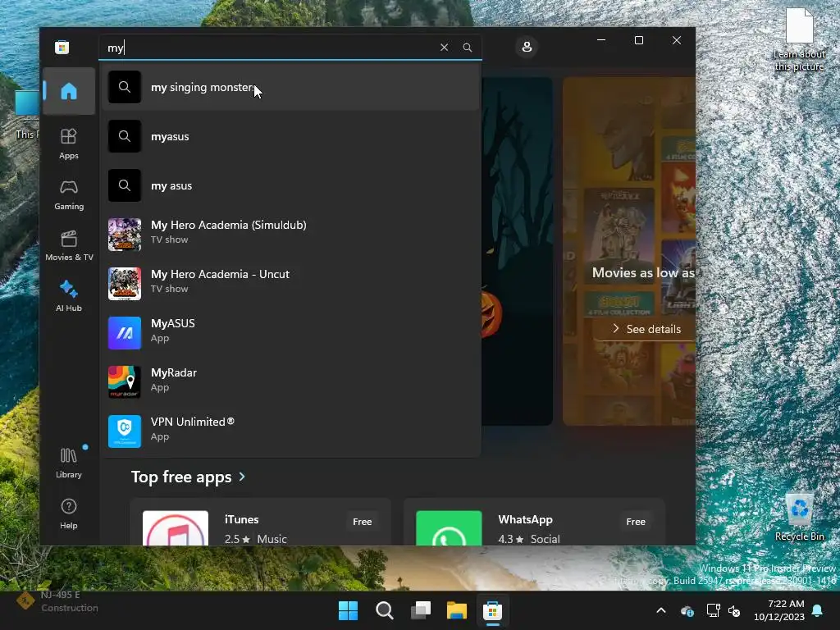Open the AI Hub section
Viewport: 840px width, 630px height.
point(69,295)
